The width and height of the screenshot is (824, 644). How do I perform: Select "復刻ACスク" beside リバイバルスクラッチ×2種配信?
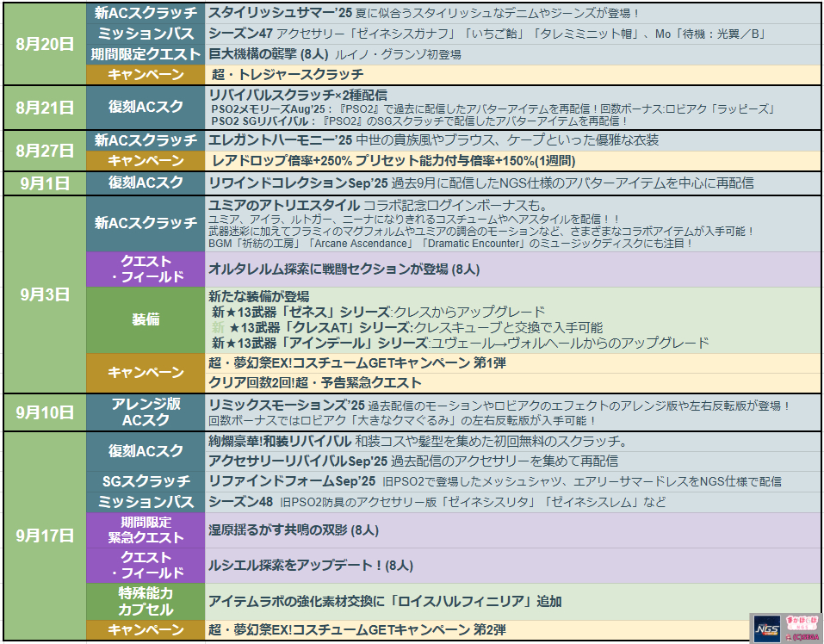pos(146,107)
